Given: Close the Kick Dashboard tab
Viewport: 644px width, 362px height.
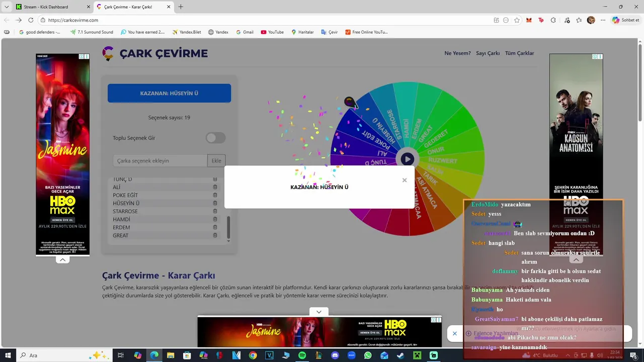Looking at the screenshot, I should pos(88,7).
